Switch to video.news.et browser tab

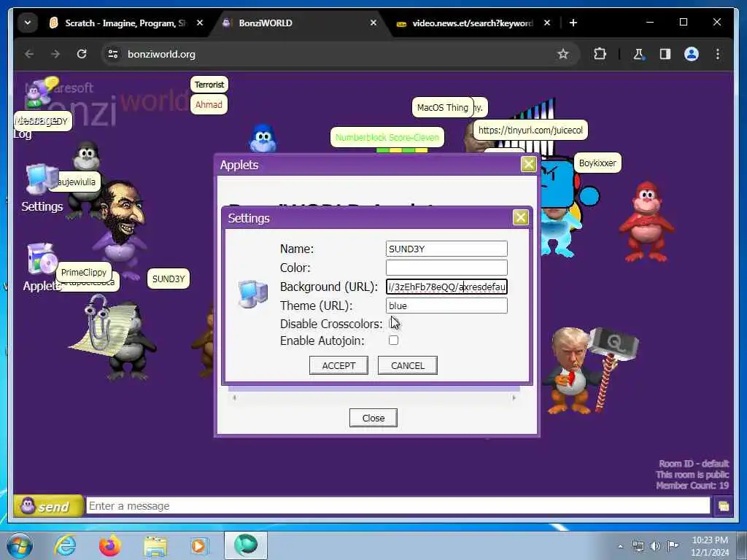(x=472, y=23)
